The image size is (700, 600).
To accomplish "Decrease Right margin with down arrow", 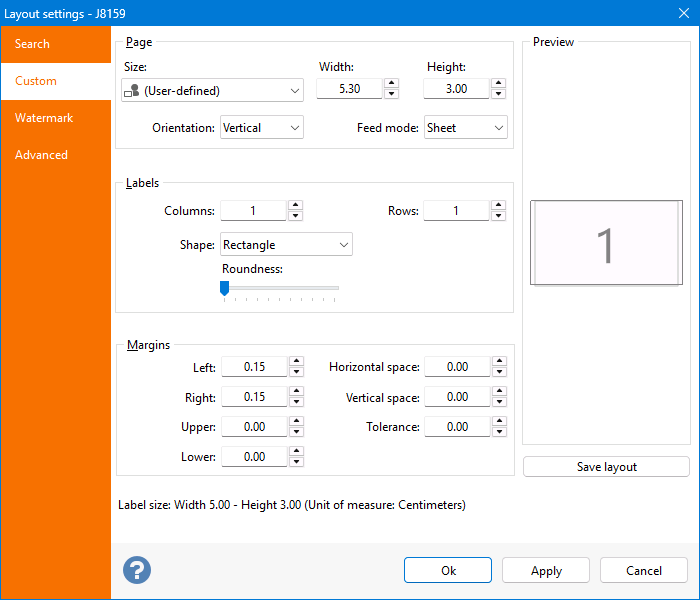I will pyautogui.click(x=295, y=403).
